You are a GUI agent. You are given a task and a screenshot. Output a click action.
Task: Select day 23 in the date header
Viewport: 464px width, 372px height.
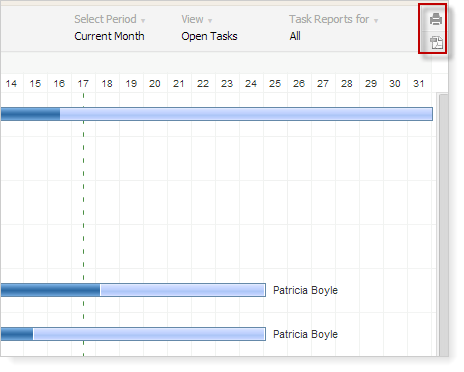(x=227, y=83)
